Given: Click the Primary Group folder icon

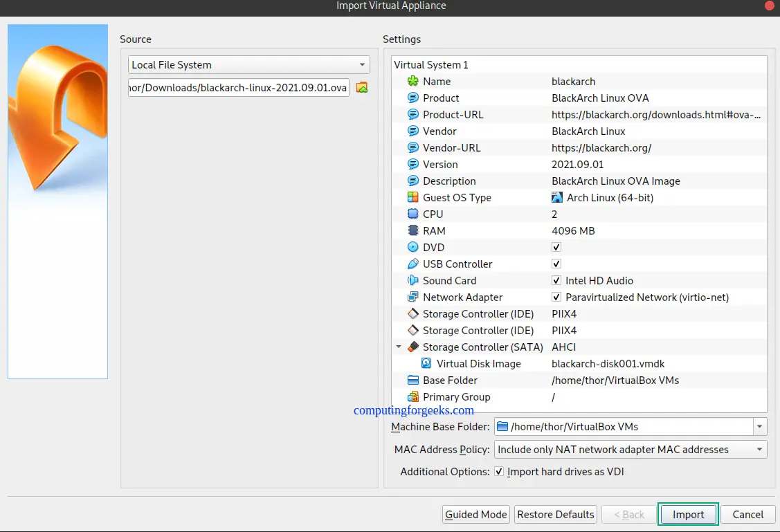Looking at the screenshot, I should pyautogui.click(x=413, y=396).
